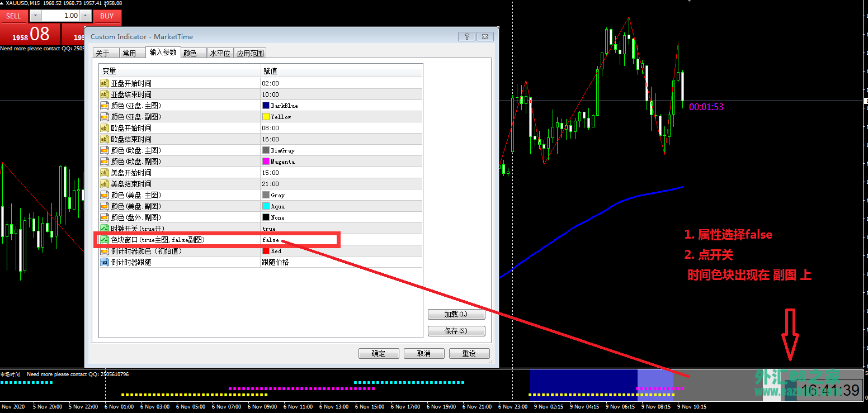Viewport: 868px width, 413px height.
Task: Click the color type icon for 颜色(欧盘.主图)
Action: 105,150
